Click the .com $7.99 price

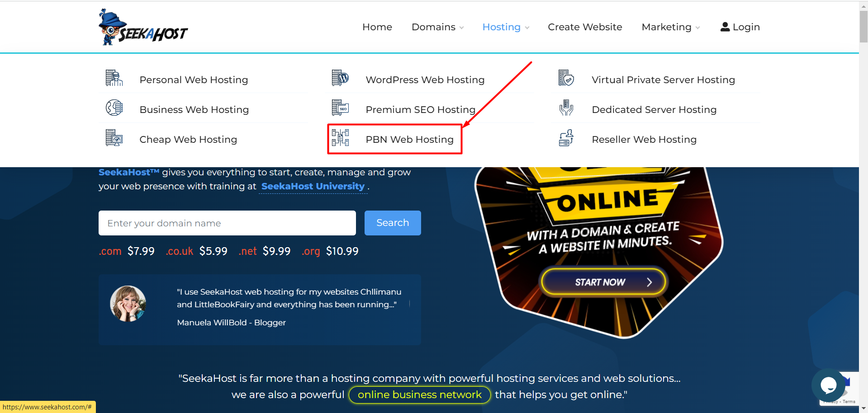127,251
